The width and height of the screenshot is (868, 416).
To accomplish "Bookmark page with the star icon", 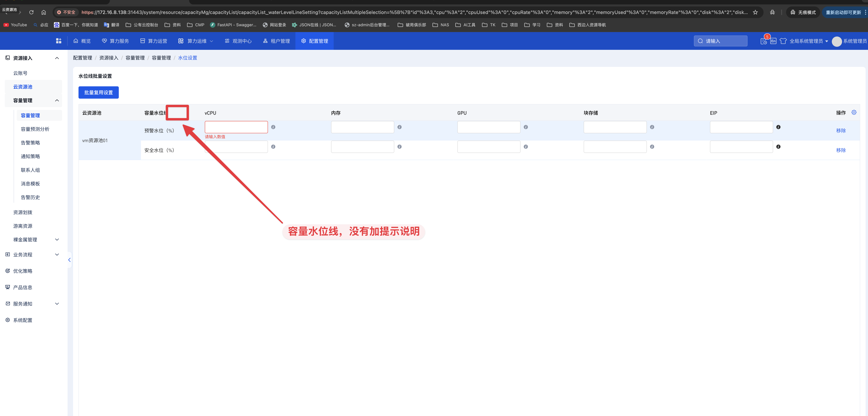I will (756, 12).
